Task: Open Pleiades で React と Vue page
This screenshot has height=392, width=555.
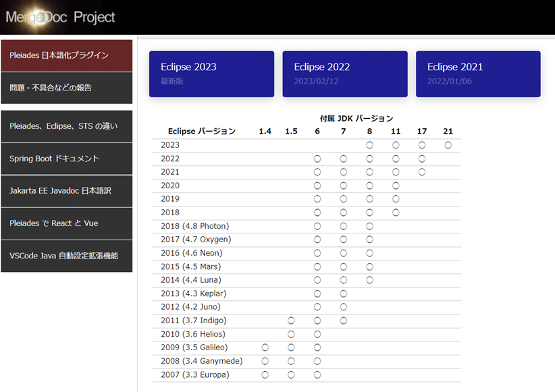Action: [x=67, y=223]
